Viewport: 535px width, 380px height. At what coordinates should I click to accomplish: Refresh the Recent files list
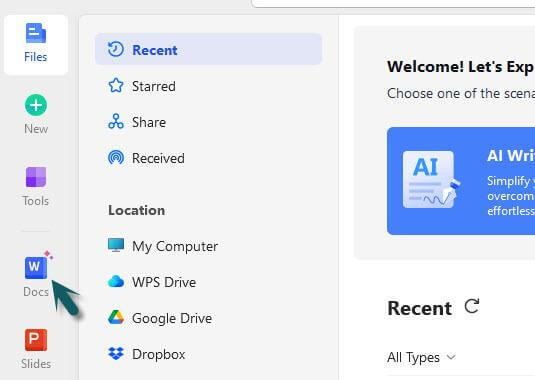tap(472, 306)
